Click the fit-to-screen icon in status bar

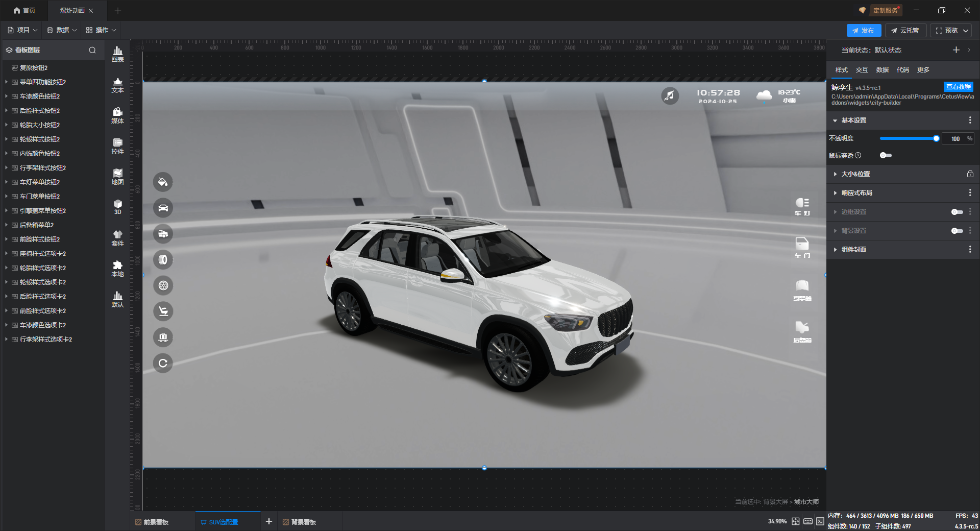pos(796,521)
